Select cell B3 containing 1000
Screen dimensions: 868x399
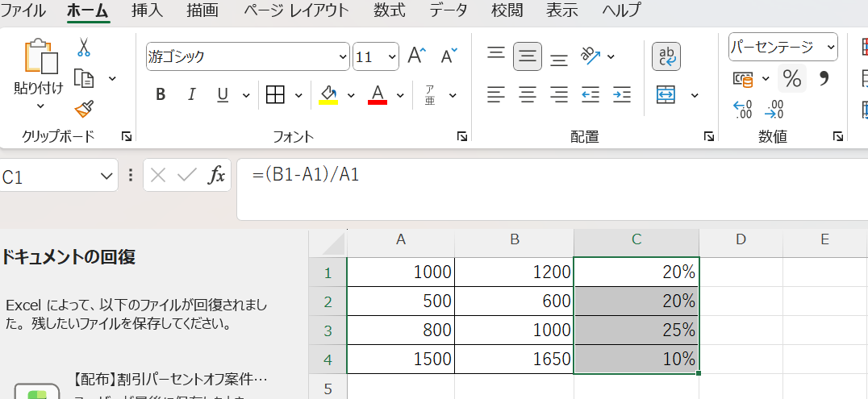(514, 330)
